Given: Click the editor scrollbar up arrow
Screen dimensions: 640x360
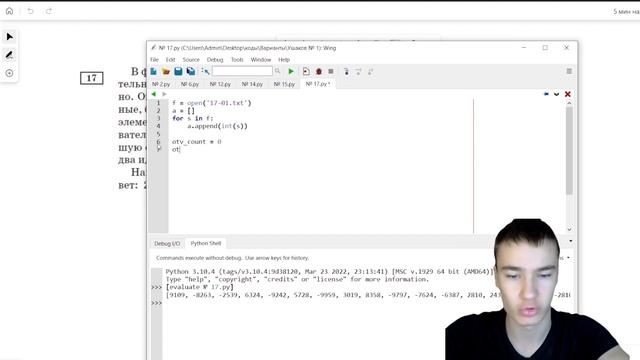Looking at the screenshot, I should click(569, 103).
